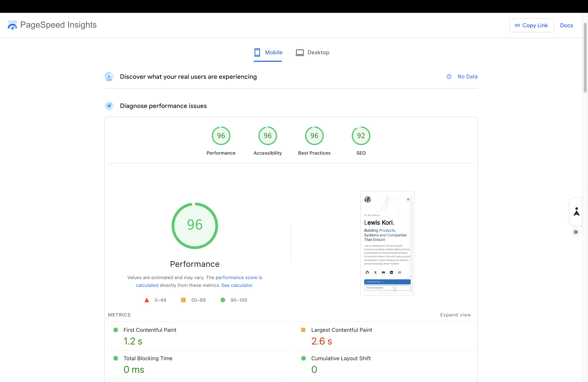Open the hamburger menu in the page preview
The height and width of the screenshot is (382, 588).
(x=408, y=199)
